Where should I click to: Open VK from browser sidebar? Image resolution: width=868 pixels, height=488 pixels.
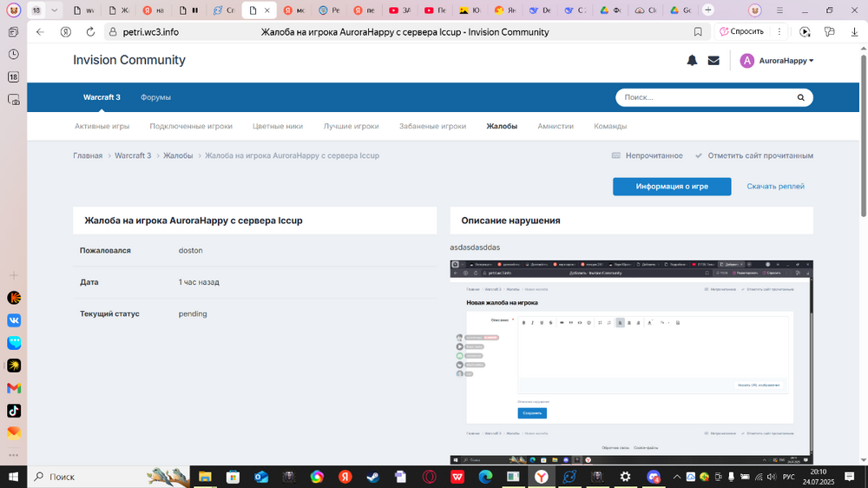(14, 320)
